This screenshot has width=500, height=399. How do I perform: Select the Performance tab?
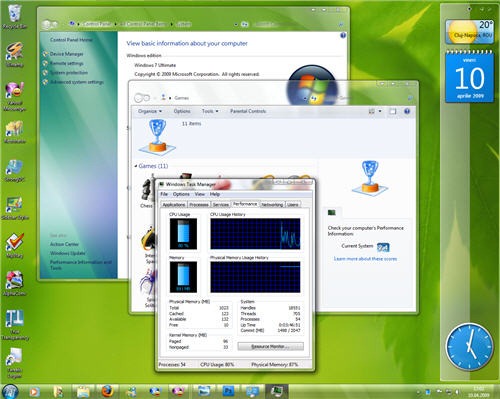[245, 204]
